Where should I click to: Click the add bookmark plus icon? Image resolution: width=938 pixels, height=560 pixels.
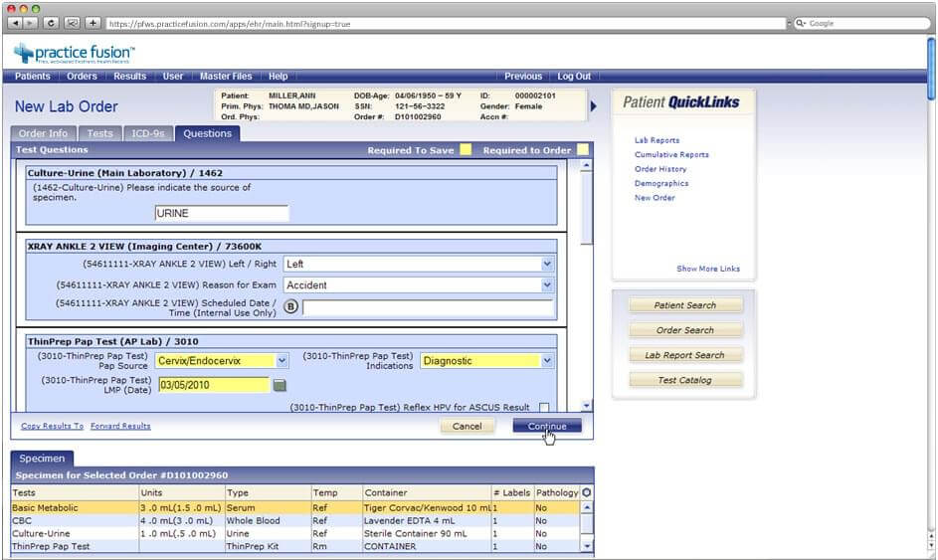(x=93, y=23)
